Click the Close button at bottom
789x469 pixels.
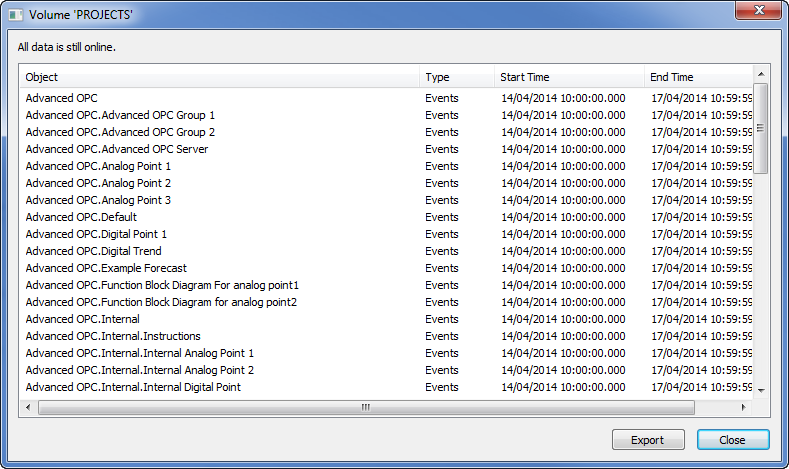pos(733,440)
